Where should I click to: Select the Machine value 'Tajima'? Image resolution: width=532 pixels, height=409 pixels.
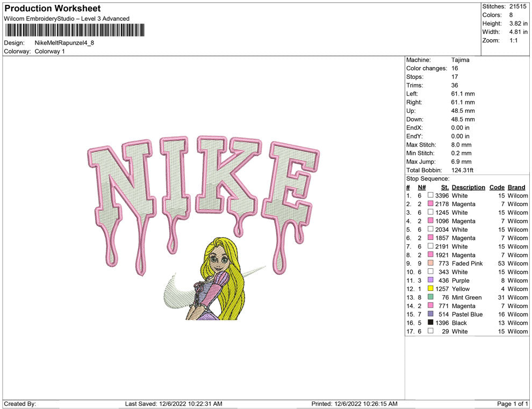coord(460,60)
